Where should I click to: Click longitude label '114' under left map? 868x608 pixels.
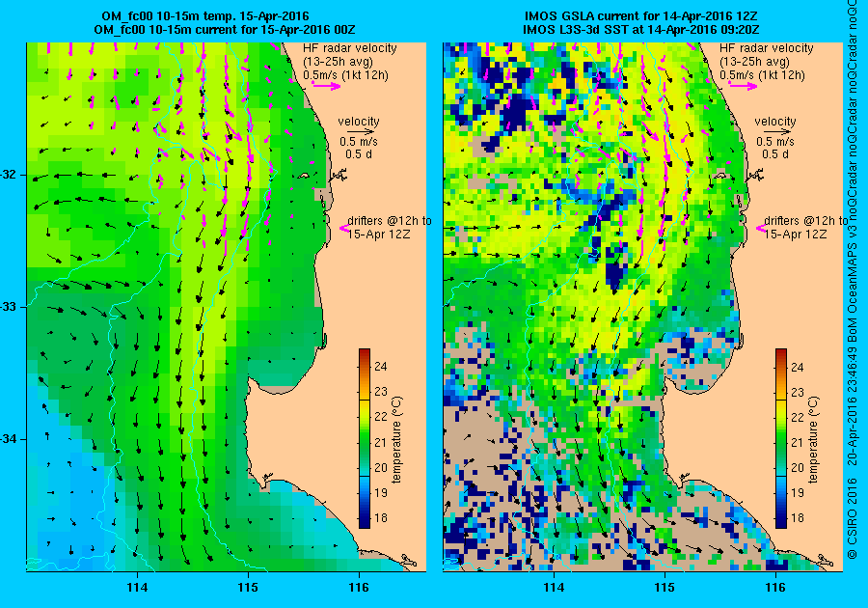click(x=137, y=588)
